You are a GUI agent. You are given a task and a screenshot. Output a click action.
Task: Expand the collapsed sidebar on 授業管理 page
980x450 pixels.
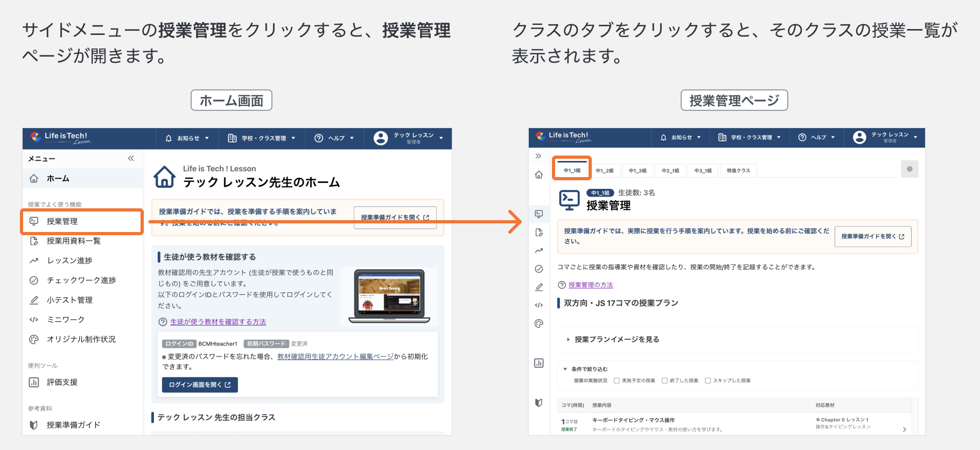(538, 156)
